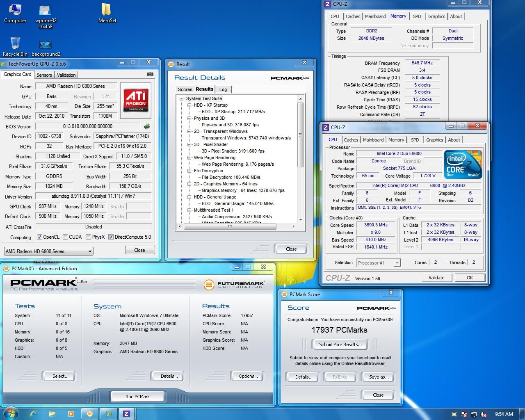
Task: Click the PCMark05 window title icon
Action: pyautogui.click(x=6, y=268)
